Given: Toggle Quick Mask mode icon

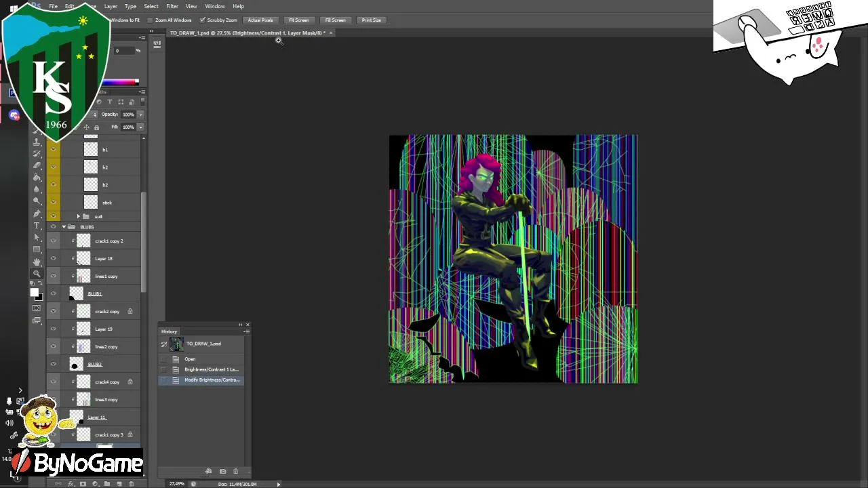Looking at the screenshot, I should (x=37, y=308).
